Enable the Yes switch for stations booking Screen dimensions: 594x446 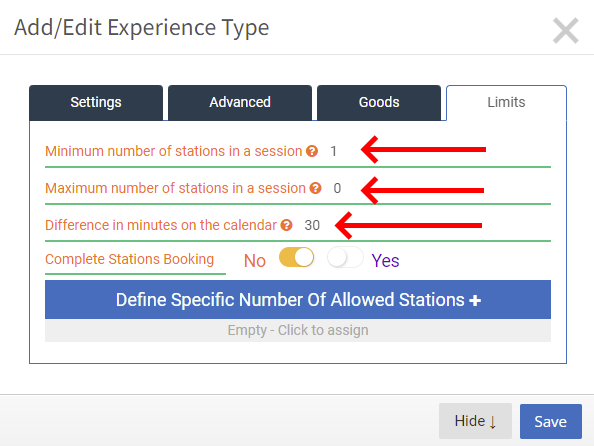coord(345,257)
